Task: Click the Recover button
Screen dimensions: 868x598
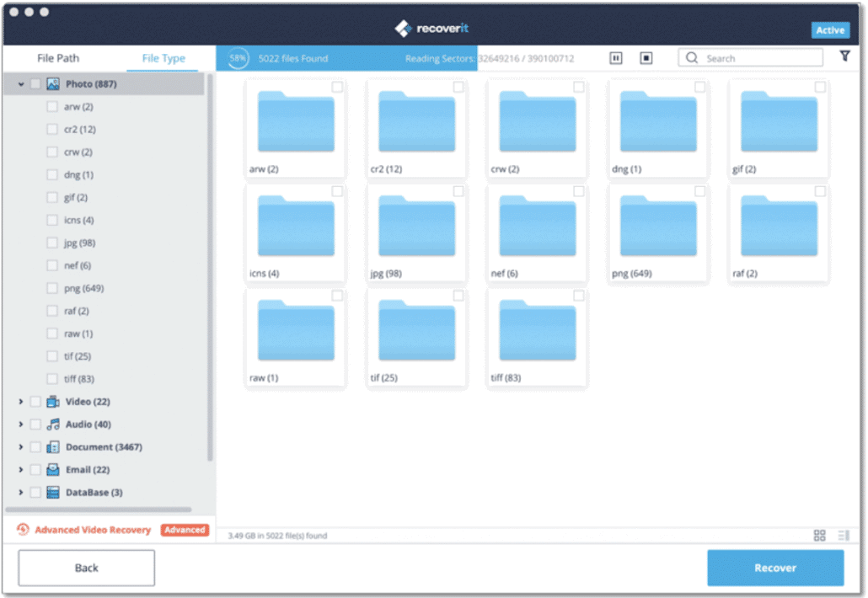Action: tap(774, 568)
